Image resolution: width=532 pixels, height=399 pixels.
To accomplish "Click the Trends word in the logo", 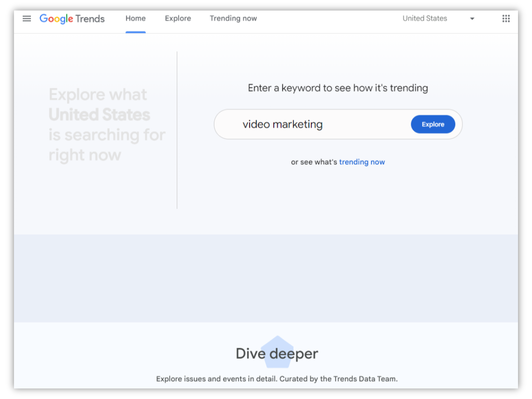I will (90, 19).
